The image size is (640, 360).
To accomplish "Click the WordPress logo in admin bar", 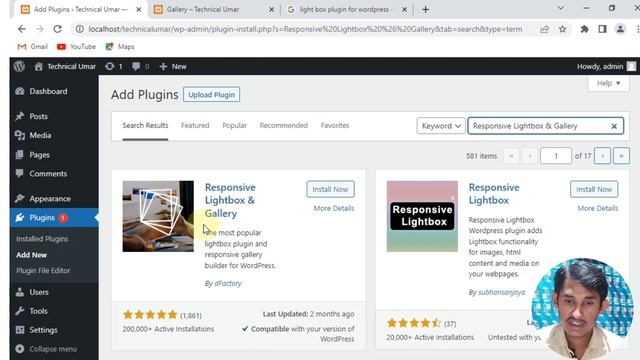I will click(x=19, y=66).
